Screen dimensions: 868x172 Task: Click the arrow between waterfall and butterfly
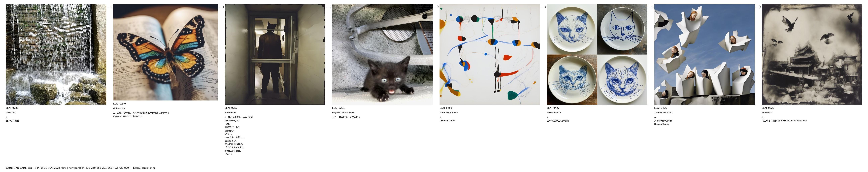point(110,7)
